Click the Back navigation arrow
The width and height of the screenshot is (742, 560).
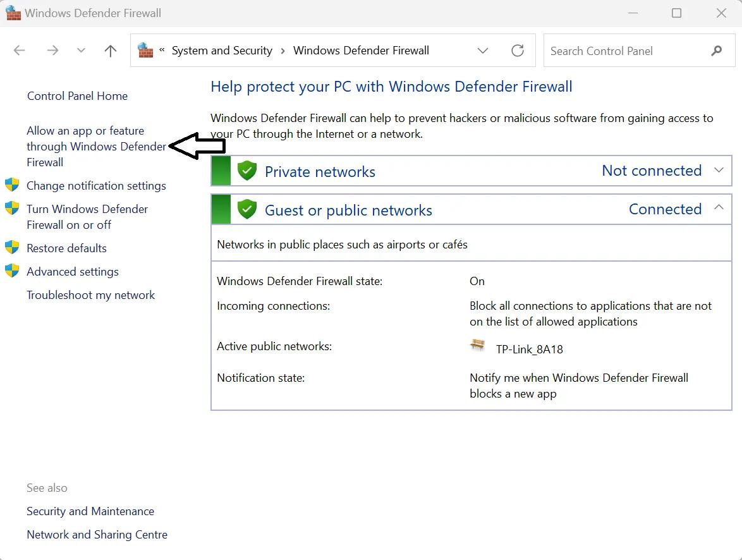click(20, 51)
